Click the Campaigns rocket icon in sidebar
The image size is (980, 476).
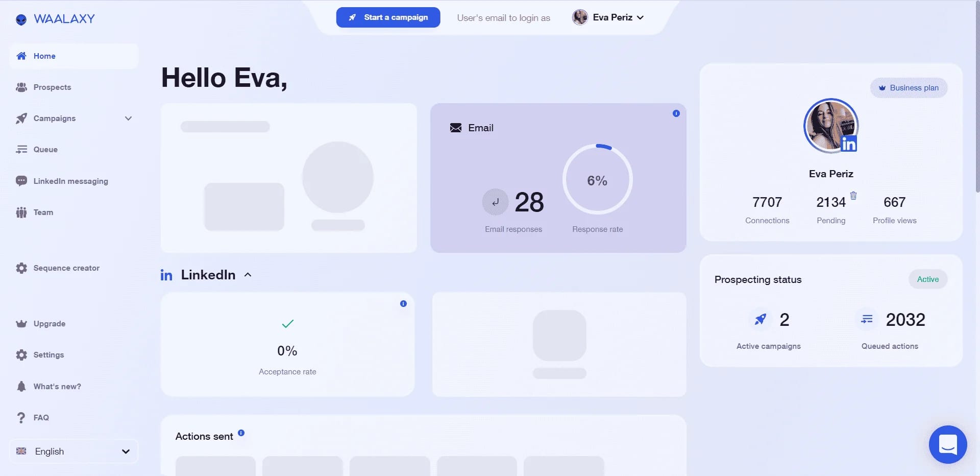[x=21, y=118]
